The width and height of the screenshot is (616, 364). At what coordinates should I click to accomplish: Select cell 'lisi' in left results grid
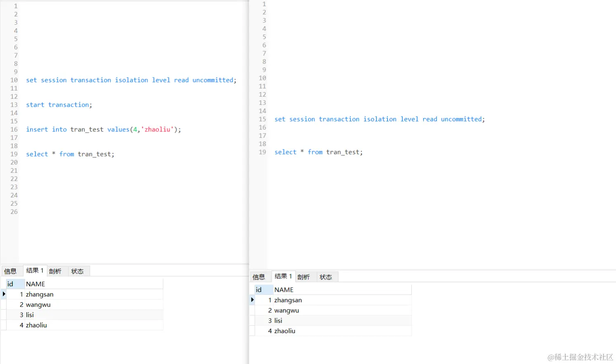click(94, 315)
